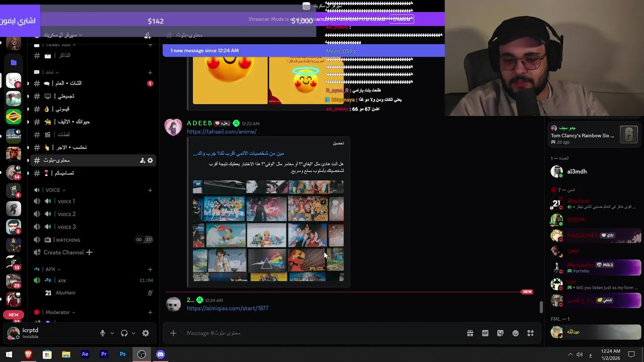Open تصاميمكم text channel

pyautogui.click(x=94, y=173)
